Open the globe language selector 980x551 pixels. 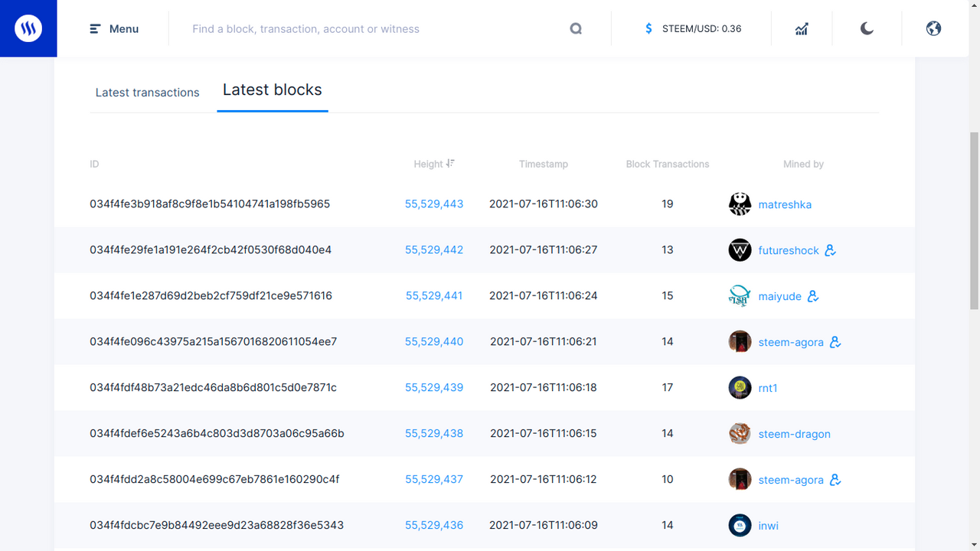(933, 29)
